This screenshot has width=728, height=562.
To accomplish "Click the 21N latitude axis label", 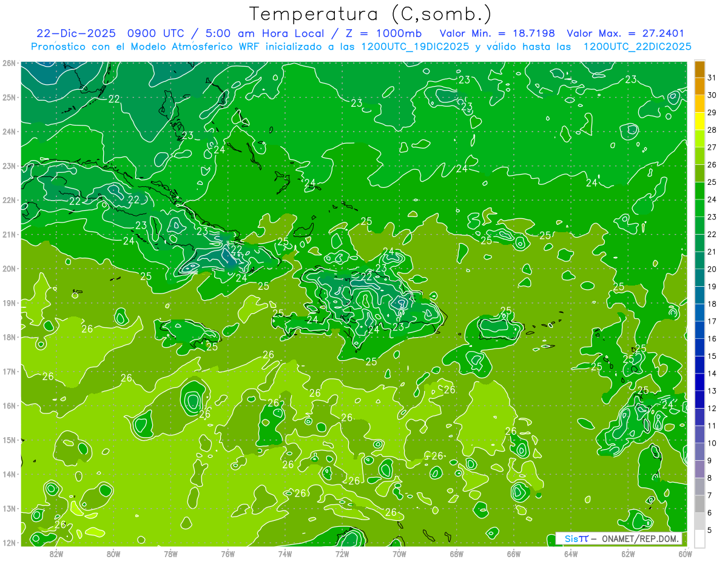I will (x=8, y=234).
